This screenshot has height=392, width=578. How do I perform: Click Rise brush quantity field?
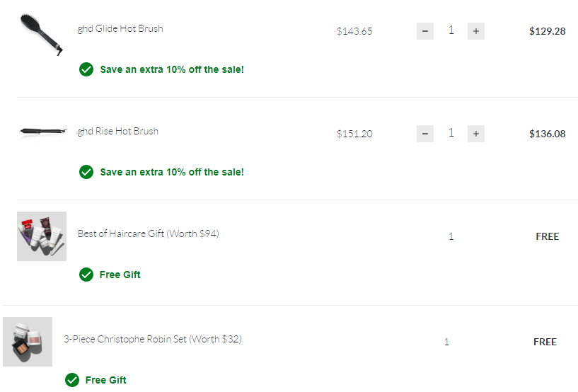coord(451,133)
